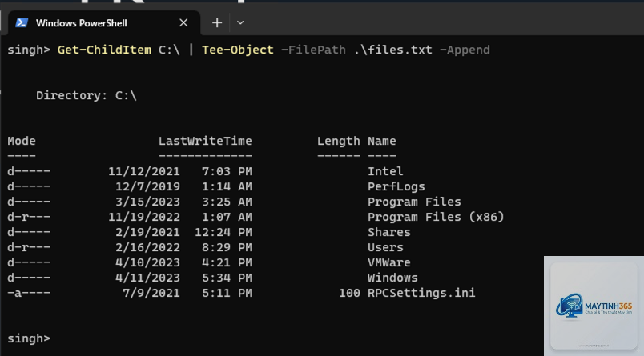Click the PerfLogs directory name
The height and width of the screenshot is (356, 644).
click(x=396, y=186)
